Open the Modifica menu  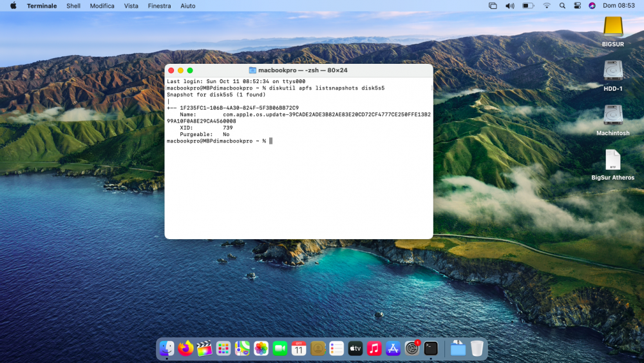[x=102, y=6]
